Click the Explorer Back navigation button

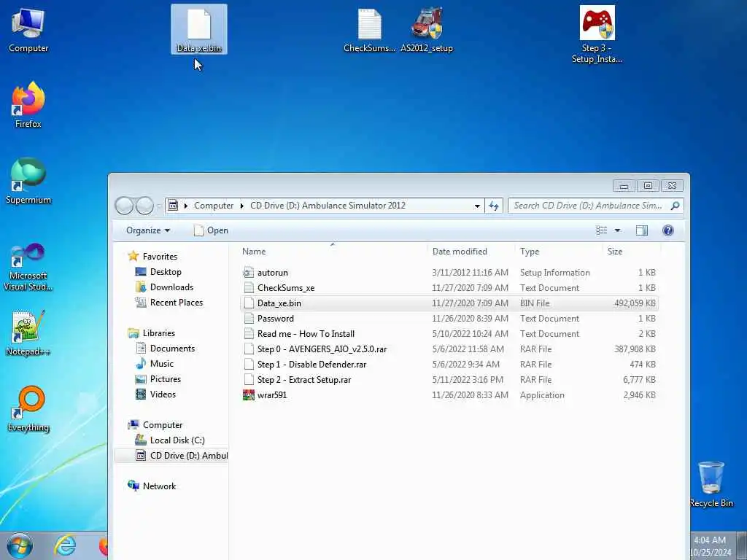124,206
